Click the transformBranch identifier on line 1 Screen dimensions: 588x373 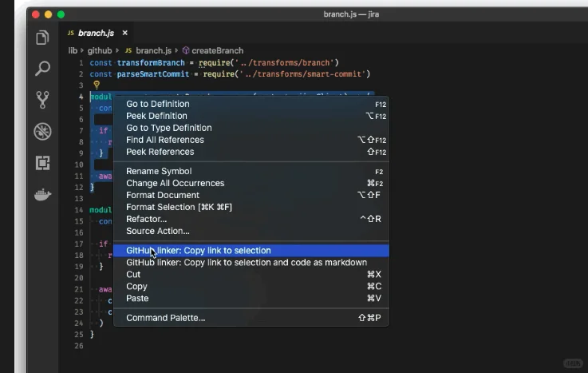(x=151, y=62)
